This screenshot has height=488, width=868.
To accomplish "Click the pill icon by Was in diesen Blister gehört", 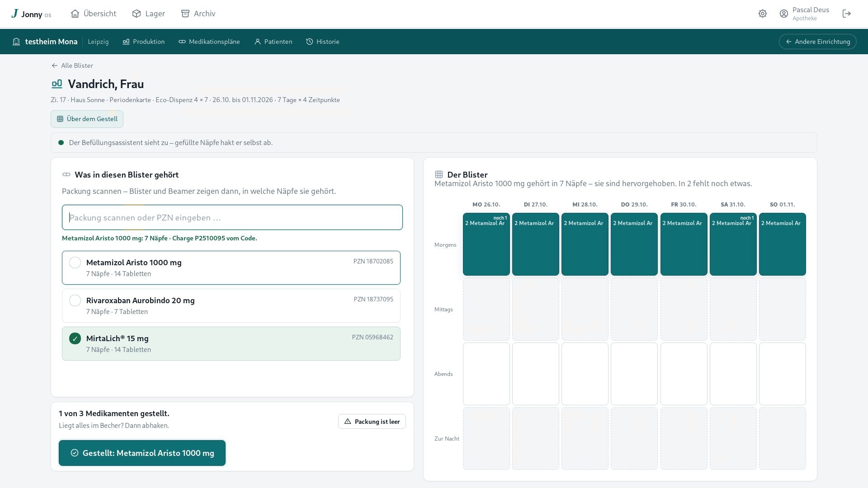I will tap(66, 174).
